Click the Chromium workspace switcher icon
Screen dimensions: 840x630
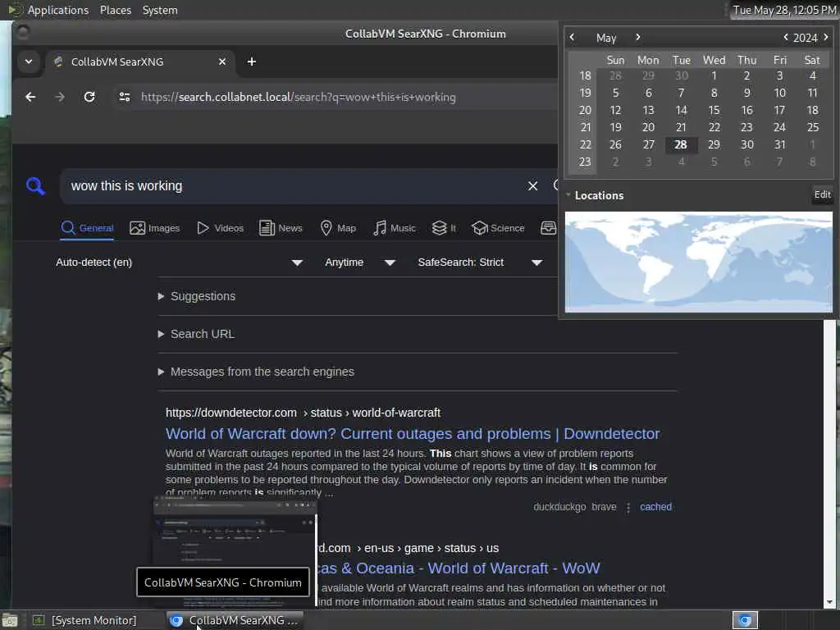(745, 620)
